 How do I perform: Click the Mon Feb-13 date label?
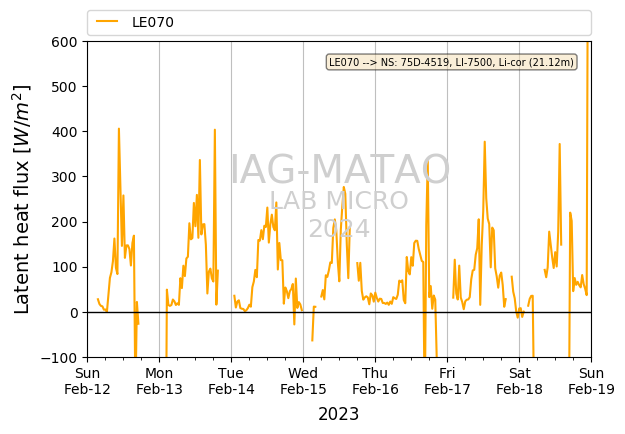tap(159, 381)
